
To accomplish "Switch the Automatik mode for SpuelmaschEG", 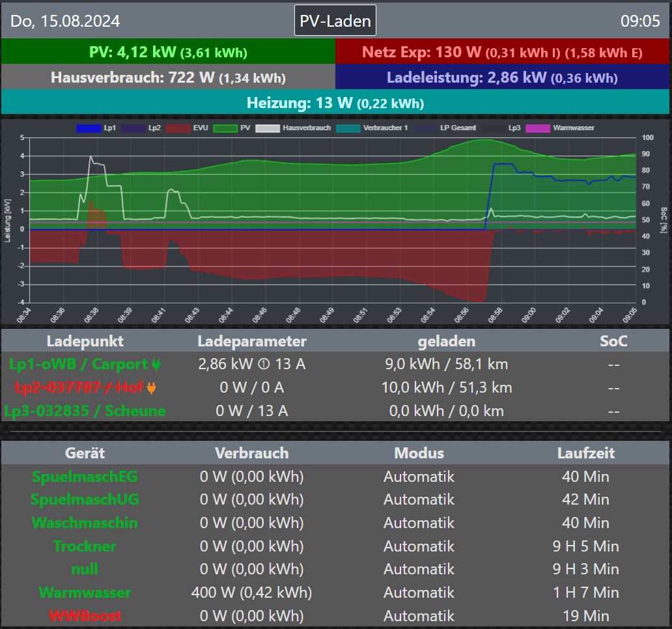I will (419, 477).
